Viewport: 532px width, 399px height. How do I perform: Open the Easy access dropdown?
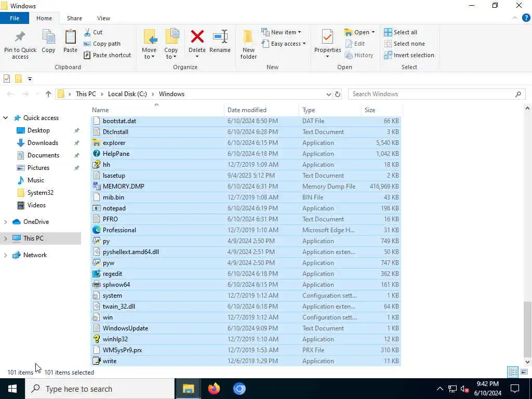coord(284,44)
